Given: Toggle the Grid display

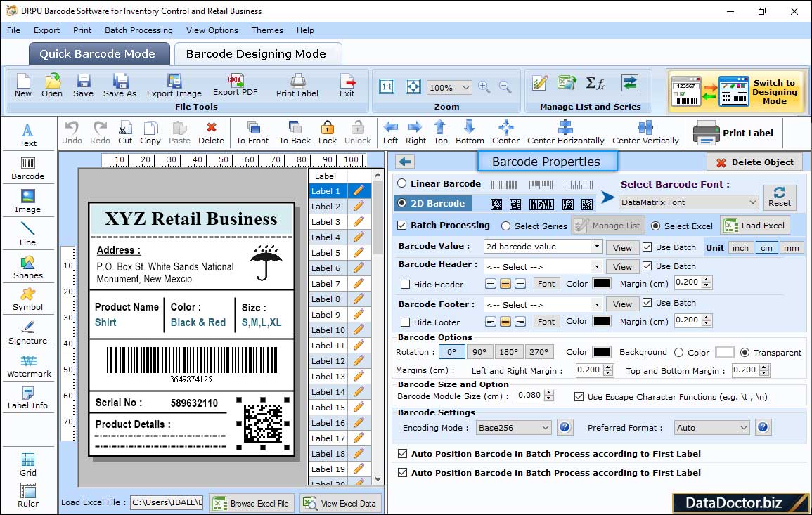Looking at the screenshot, I should click(x=28, y=464).
